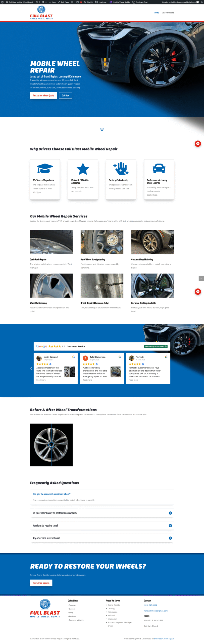Read more of Tyler Hamersma review
The height and width of the screenshot is (644, 204).
(87, 380)
